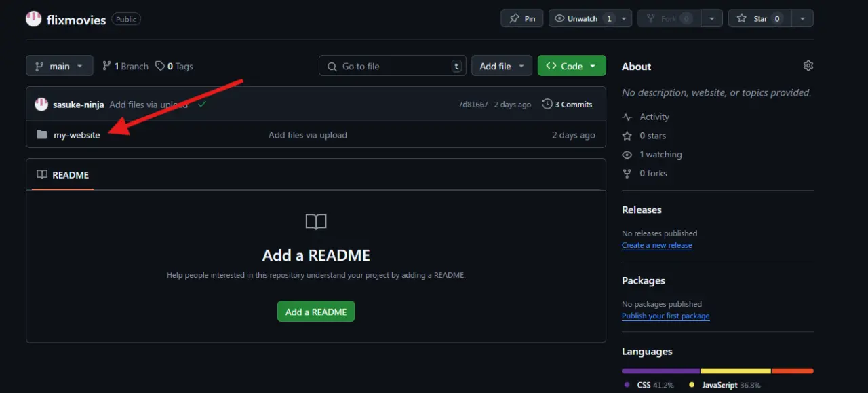Click the sasuke-ninja commit author avatar
868x393 pixels.
pos(41,105)
